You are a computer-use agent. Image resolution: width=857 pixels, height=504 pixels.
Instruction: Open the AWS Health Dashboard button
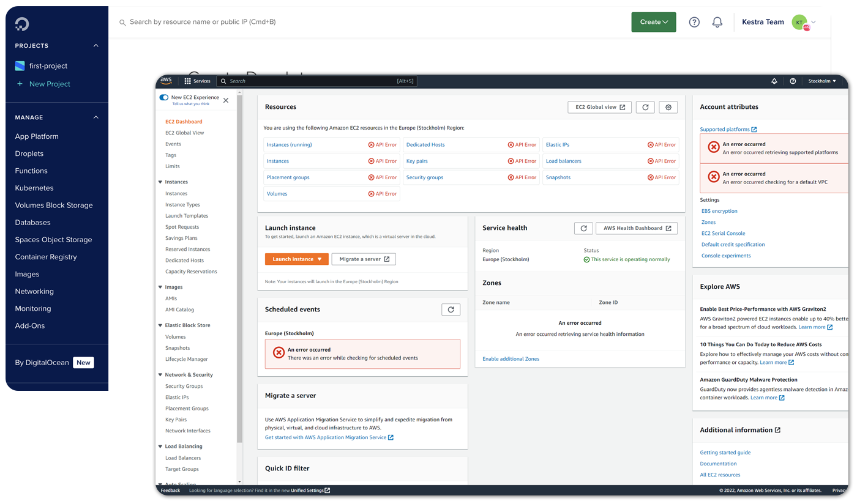(x=637, y=228)
